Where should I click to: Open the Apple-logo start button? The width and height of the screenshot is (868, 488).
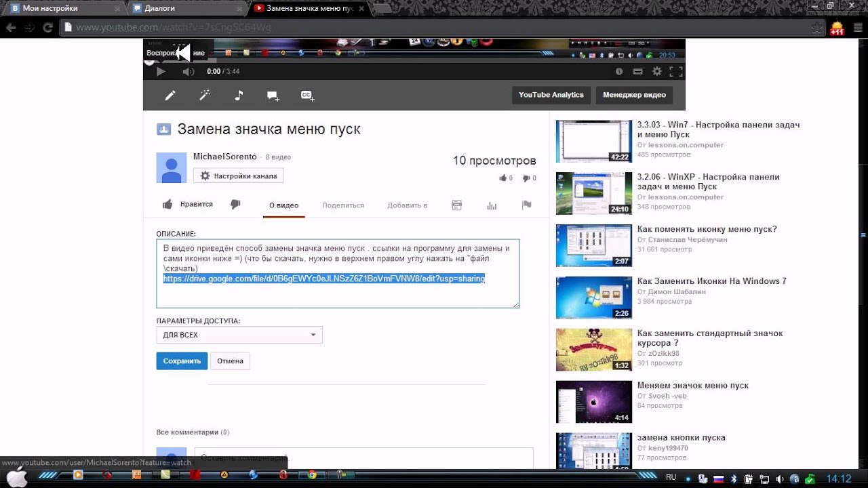16,478
